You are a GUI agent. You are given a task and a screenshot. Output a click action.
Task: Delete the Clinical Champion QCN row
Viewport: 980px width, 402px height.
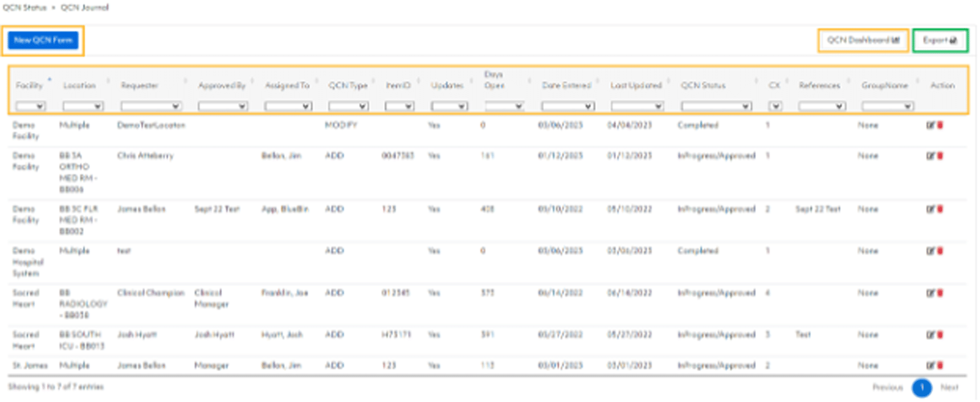(x=940, y=293)
